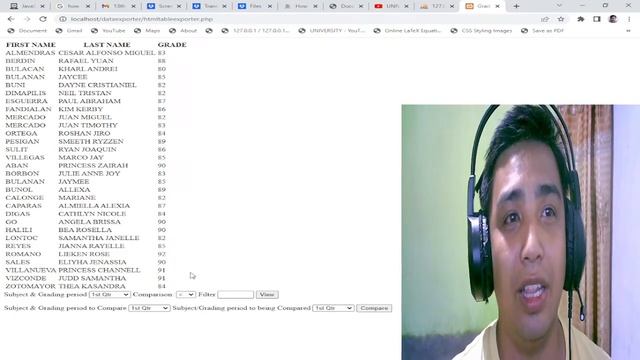
Task: Open the About bookmark
Action: (x=183, y=31)
